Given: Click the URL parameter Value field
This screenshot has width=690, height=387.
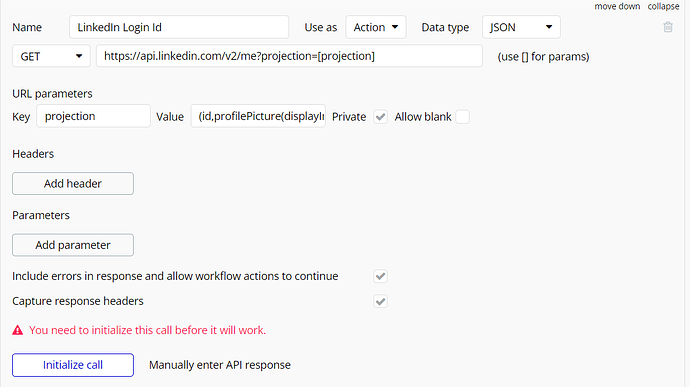Looking at the screenshot, I should click(258, 116).
